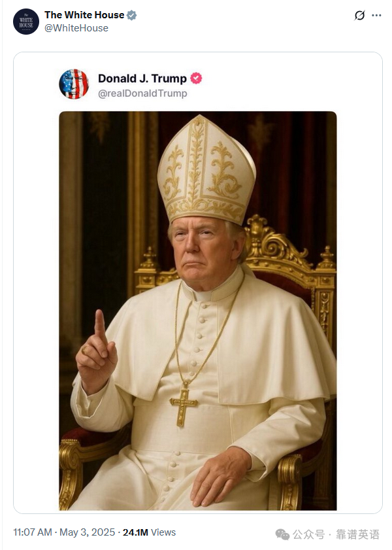Click the red verified badge beside Donald J. Trump
The image size is (392, 550).
point(196,78)
